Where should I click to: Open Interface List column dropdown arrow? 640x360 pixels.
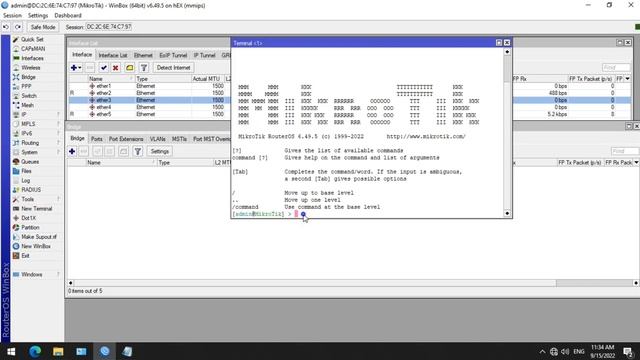coord(627,79)
